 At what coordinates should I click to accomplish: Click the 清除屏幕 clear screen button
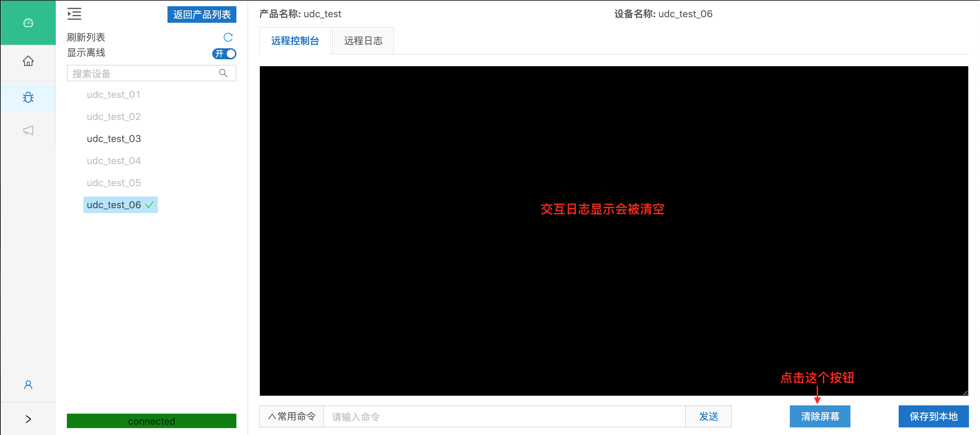click(820, 416)
